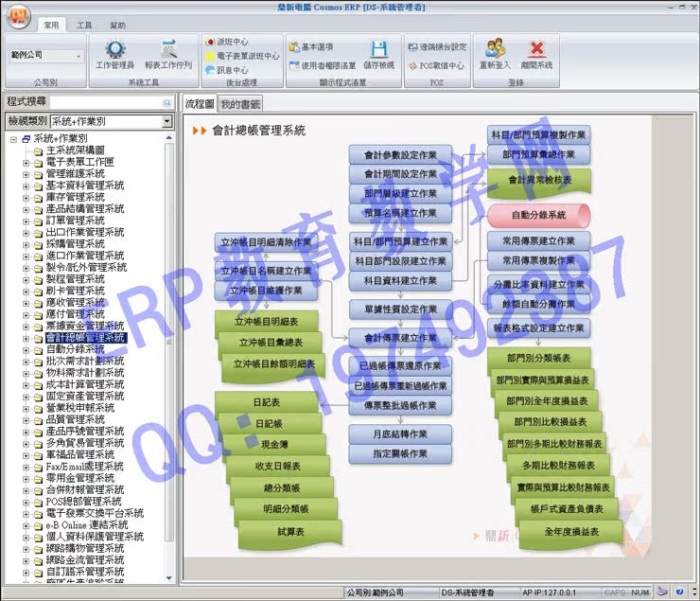The height and width of the screenshot is (601, 700).
Task: Open 會計異常檢核表 report
Action: [539, 181]
